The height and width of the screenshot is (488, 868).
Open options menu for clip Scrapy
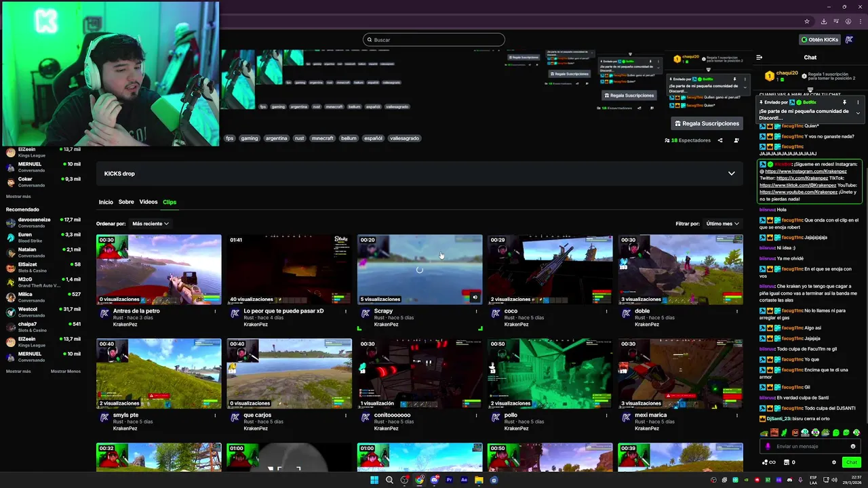pyautogui.click(x=476, y=311)
